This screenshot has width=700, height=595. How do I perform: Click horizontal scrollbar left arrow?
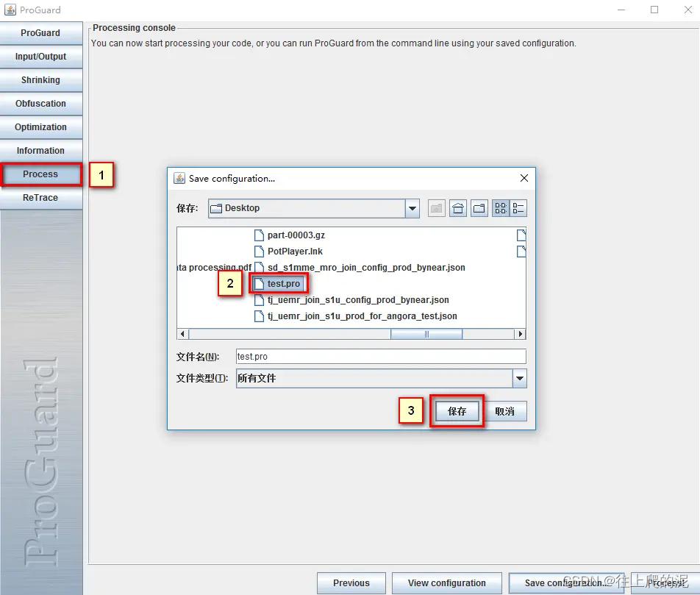(182, 334)
